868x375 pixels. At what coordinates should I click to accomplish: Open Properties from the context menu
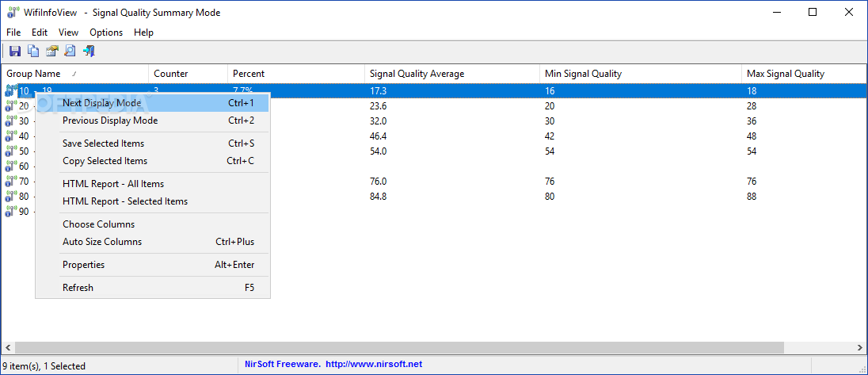point(153,265)
